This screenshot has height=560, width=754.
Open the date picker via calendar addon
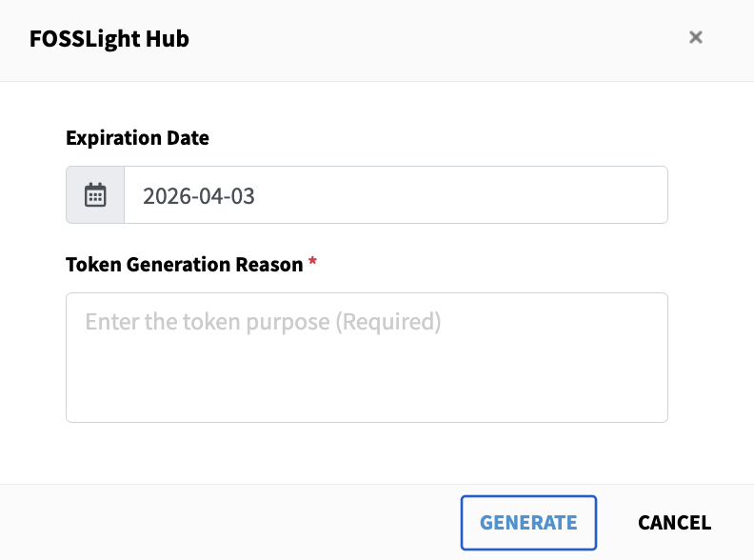click(x=95, y=195)
